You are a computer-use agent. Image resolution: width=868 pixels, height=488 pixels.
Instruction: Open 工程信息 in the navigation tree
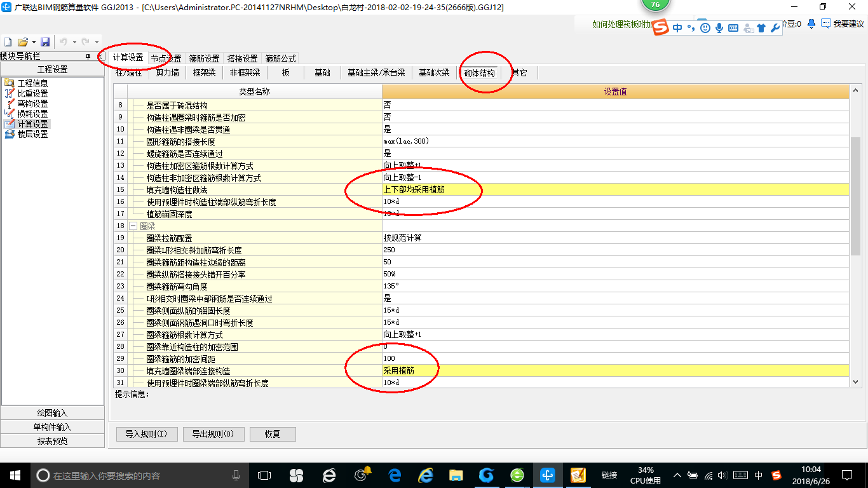[32, 83]
